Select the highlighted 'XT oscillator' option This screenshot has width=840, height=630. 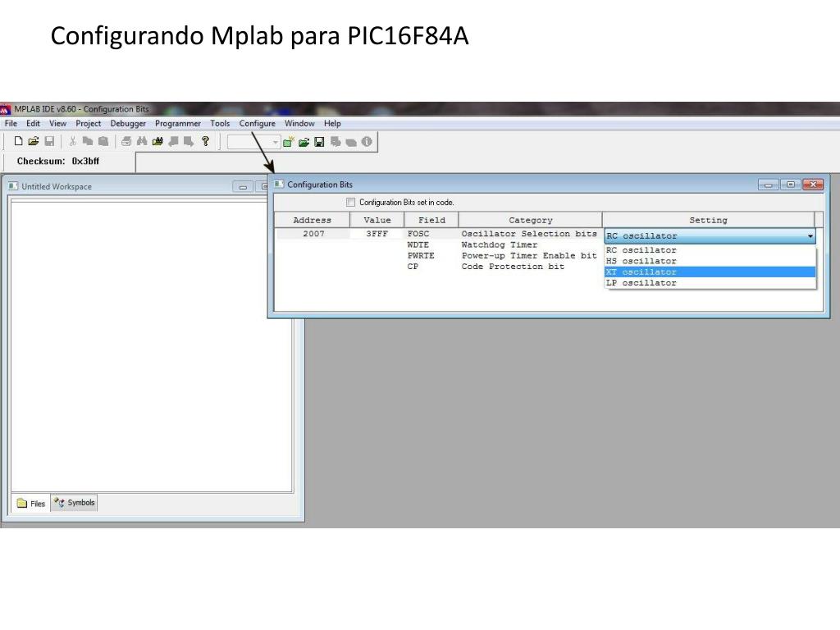tap(710, 272)
